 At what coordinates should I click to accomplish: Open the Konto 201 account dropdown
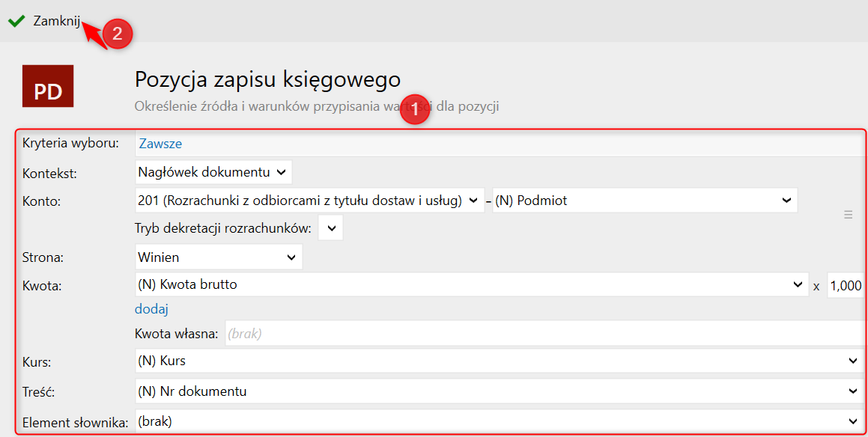pyautogui.click(x=309, y=201)
